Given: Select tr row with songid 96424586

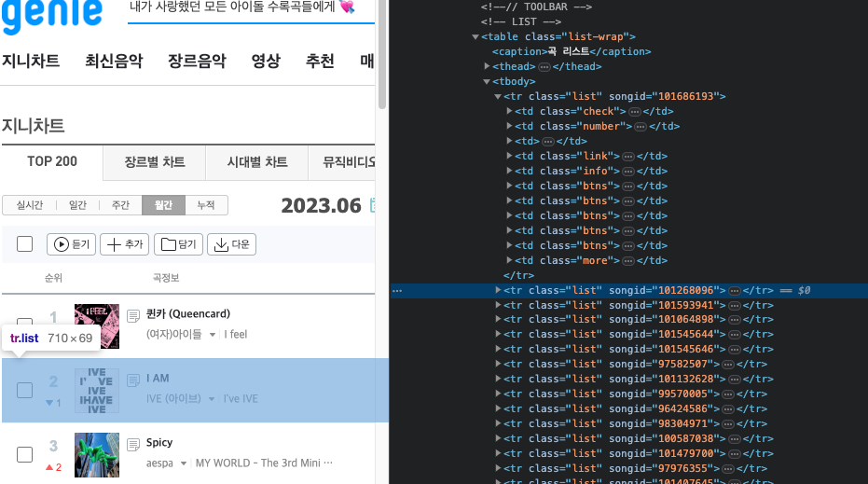Looking at the screenshot, I should point(628,409).
